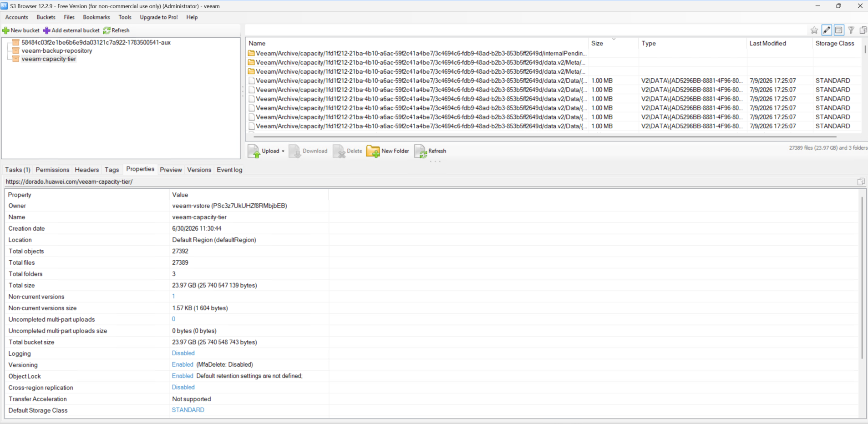Click the Total bucket size value ending 548 743 bytes
Viewport: 868px width, 424px height.
(214, 342)
